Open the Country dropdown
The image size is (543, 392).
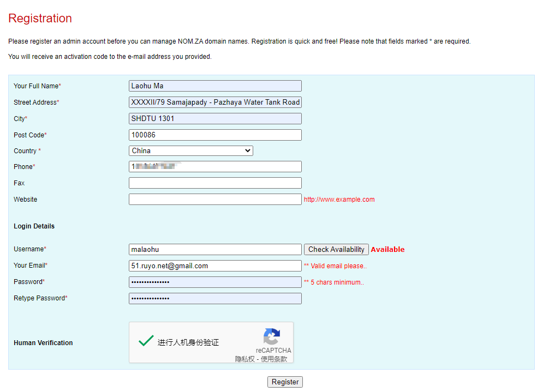191,151
